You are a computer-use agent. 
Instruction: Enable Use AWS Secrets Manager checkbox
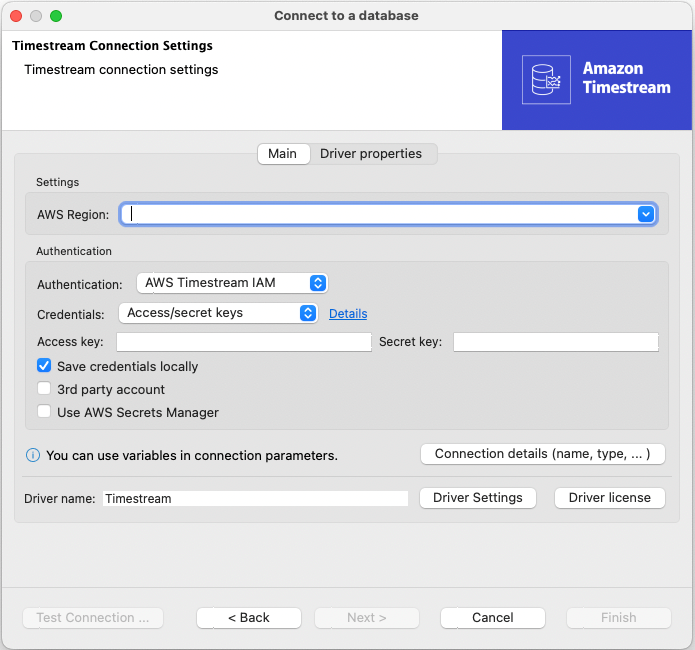pos(44,412)
